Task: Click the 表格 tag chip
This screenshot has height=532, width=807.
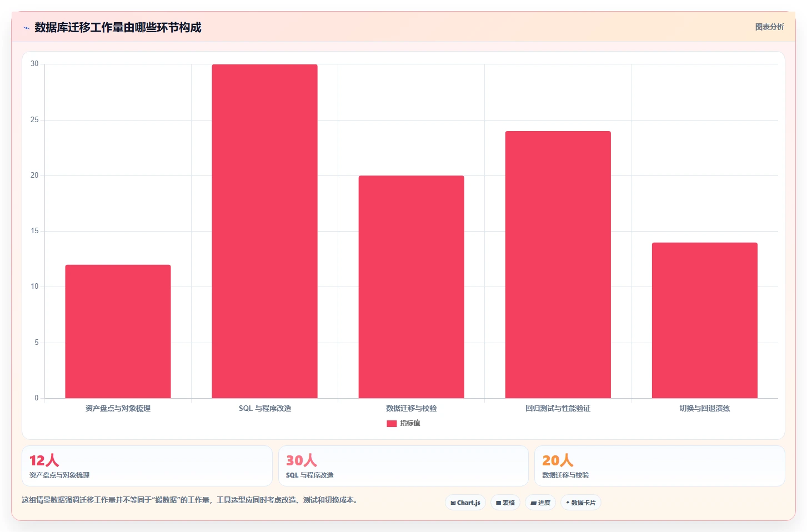Action: pos(505,503)
